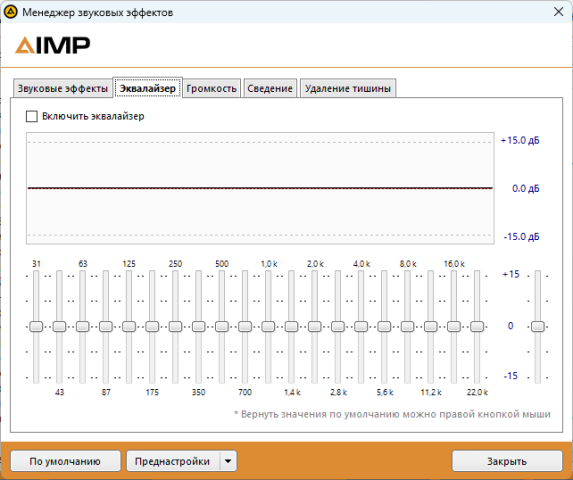The image size is (573, 480).
Task: Click the Преднастройки button
Action: coord(173,461)
